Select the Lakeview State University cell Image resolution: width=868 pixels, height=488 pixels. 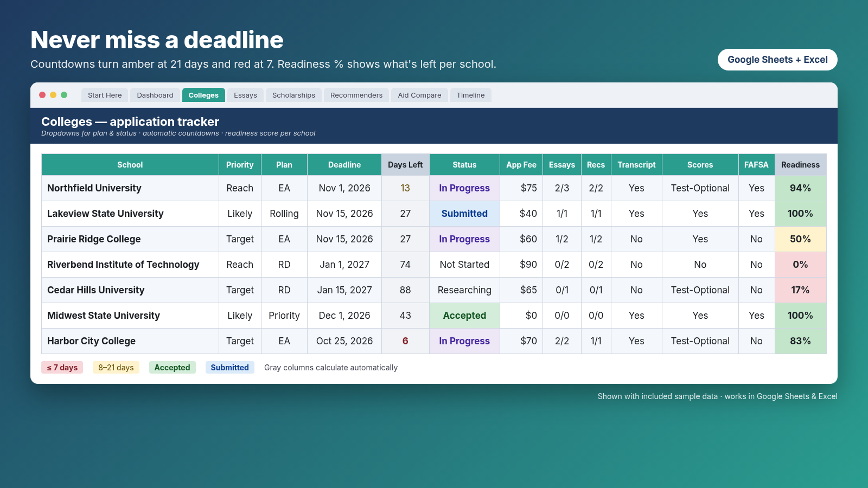[x=130, y=214]
